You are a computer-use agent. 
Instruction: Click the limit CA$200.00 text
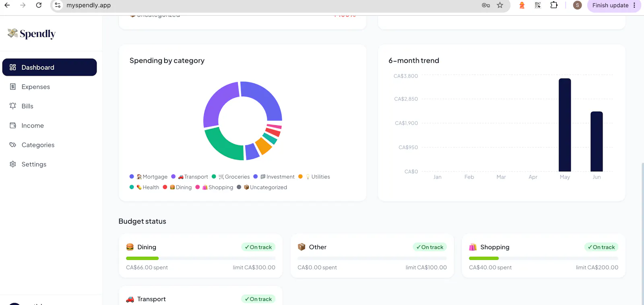coord(597,268)
